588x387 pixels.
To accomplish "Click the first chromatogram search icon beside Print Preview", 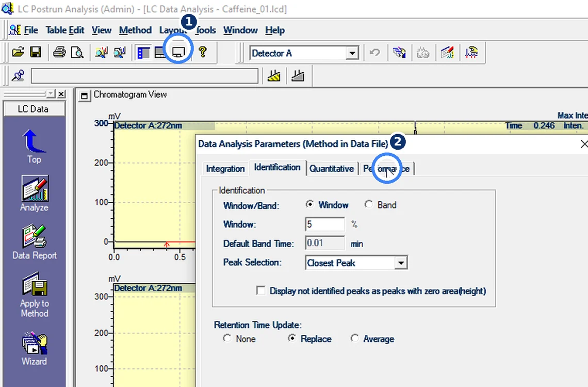I will pyautogui.click(x=101, y=52).
